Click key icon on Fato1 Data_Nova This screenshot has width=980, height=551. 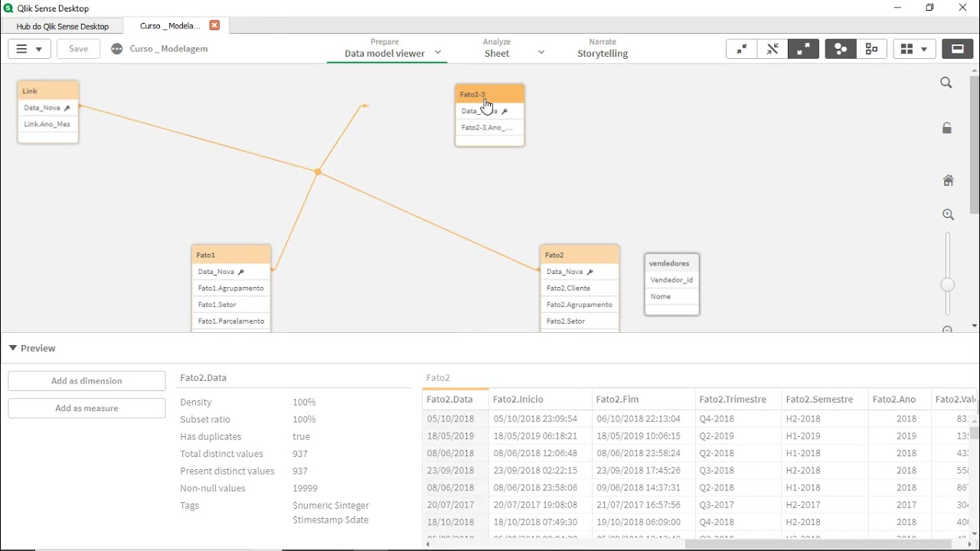(241, 272)
